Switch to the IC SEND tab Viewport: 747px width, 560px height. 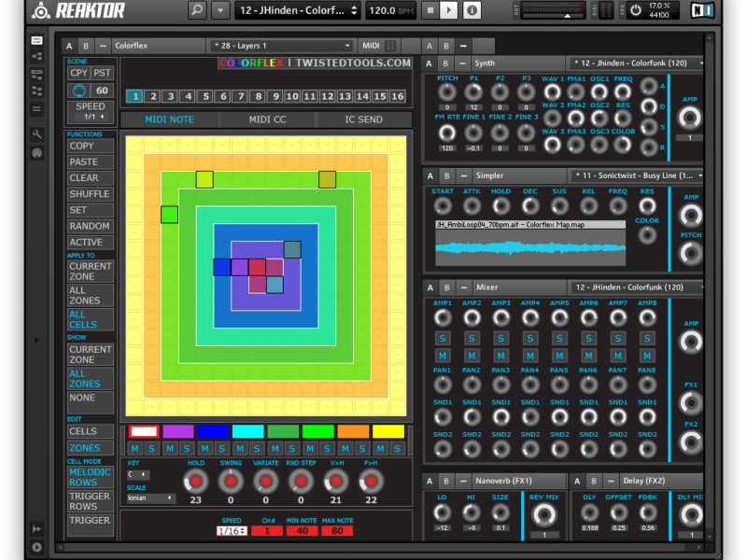click(x=362, y=119)
